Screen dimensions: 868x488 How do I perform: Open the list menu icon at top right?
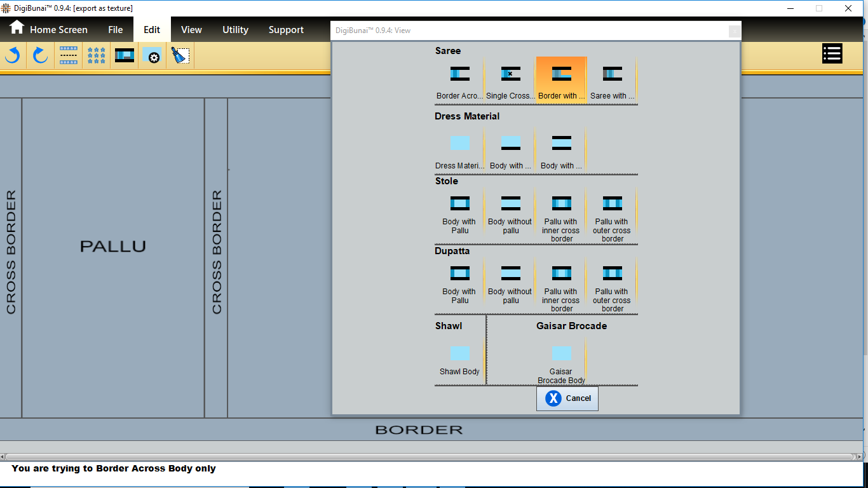coord(832,53)
